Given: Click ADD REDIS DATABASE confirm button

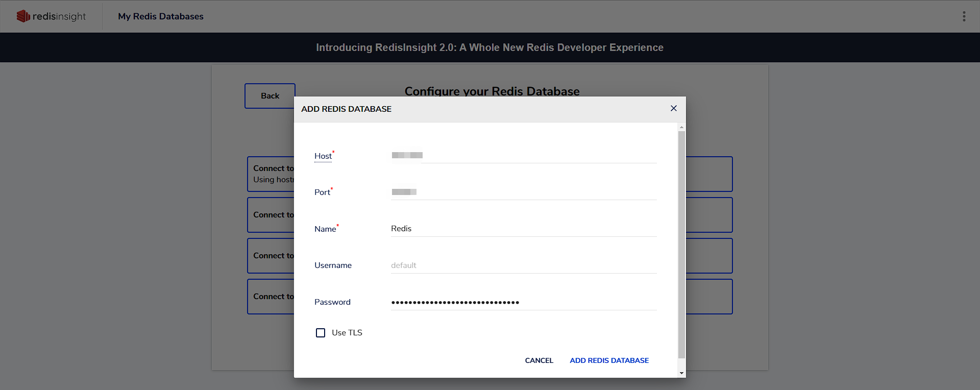Looking at the screenshot, I should (609, 360).
